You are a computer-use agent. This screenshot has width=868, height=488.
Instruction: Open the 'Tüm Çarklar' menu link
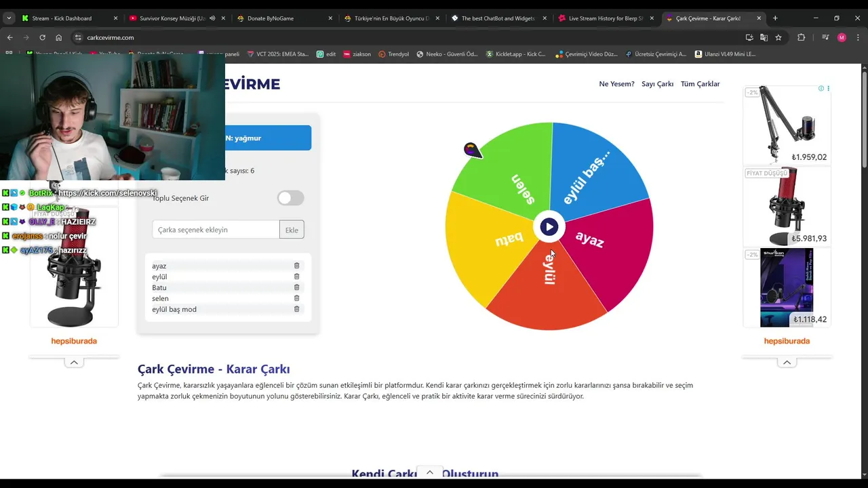(700, 84)
